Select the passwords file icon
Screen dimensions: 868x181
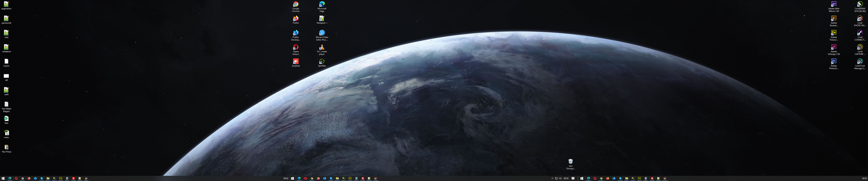[6, 20]
